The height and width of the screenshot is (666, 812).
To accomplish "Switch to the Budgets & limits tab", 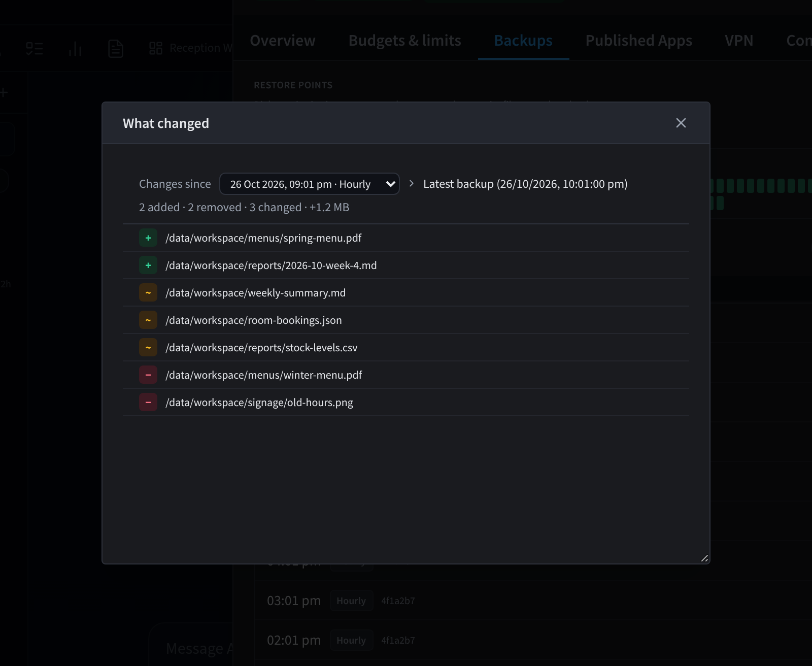I will click(x=405, y=41).
